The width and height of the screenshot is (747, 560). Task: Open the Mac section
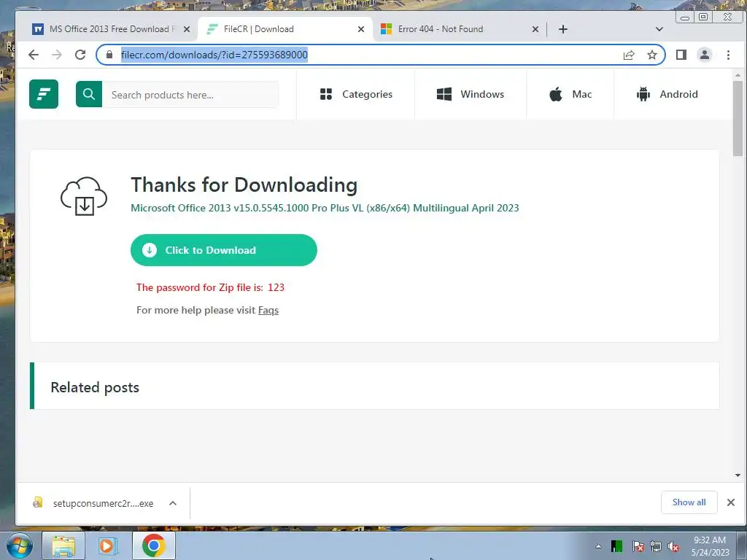(x=570, y=94)
